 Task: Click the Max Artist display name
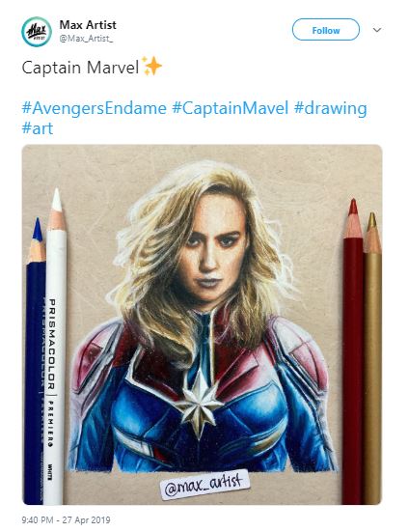point(88,25)
